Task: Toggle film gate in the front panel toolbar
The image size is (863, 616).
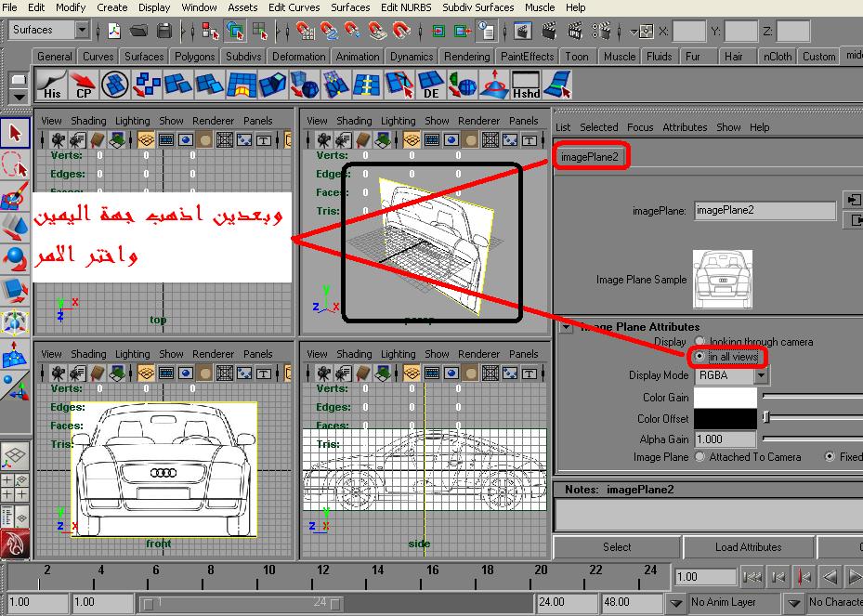Action: 165,374
